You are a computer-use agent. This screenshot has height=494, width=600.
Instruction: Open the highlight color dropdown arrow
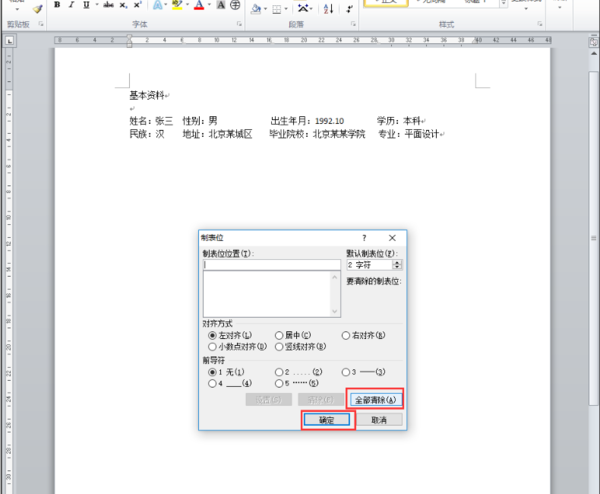point(187,5)
